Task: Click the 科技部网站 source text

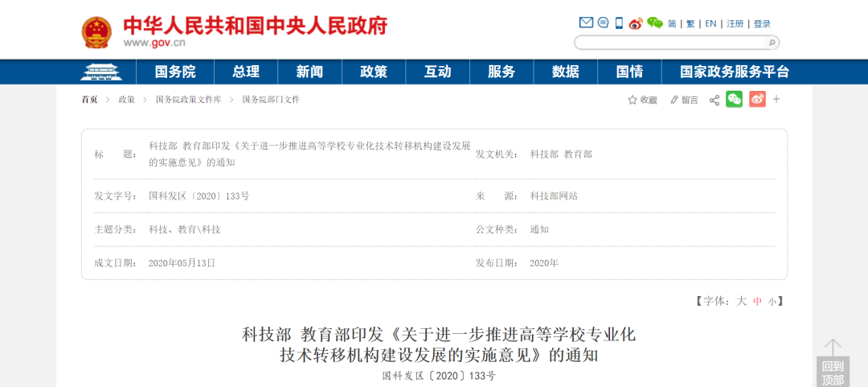Action: (554, 196)
